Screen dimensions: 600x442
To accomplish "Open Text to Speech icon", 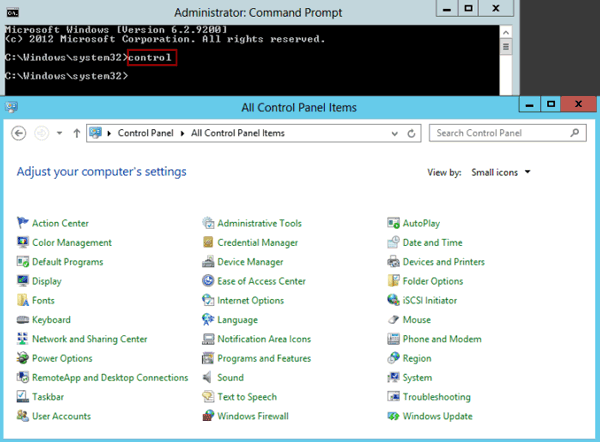I will (208, 396).
